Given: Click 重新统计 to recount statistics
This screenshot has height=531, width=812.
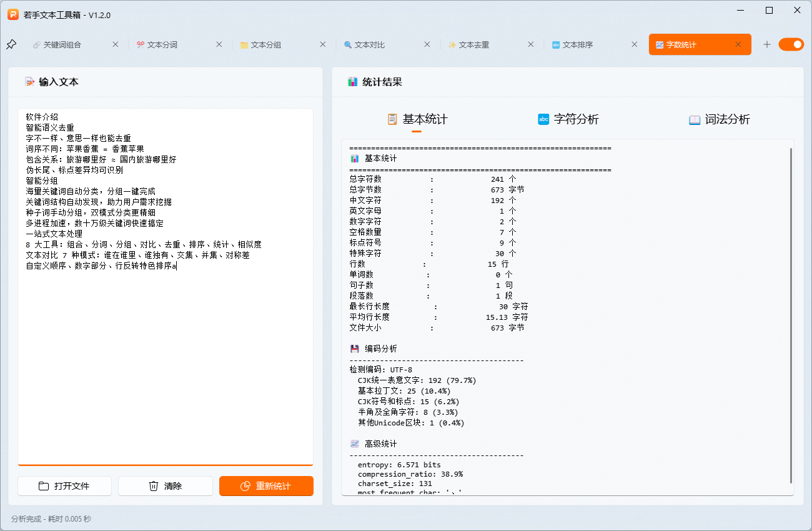Looking at the screenshot, I should point(266,486).
